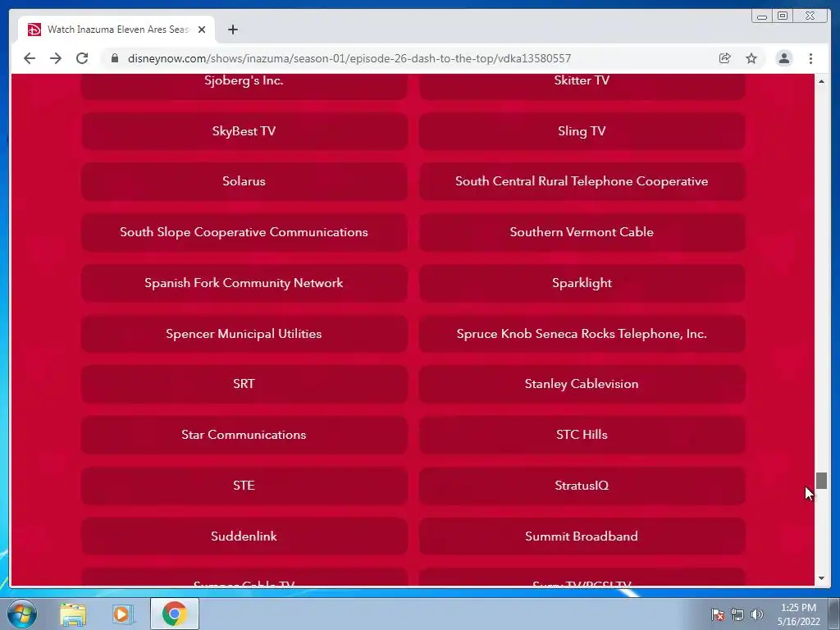Choose Star Communications provider

pyautogui.click(x=244, y=435)
